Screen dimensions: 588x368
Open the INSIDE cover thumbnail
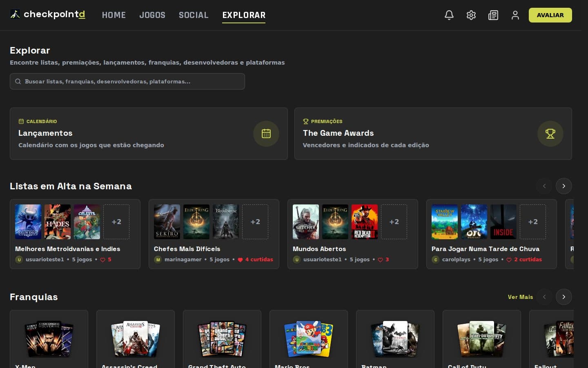tap(503, 222)
